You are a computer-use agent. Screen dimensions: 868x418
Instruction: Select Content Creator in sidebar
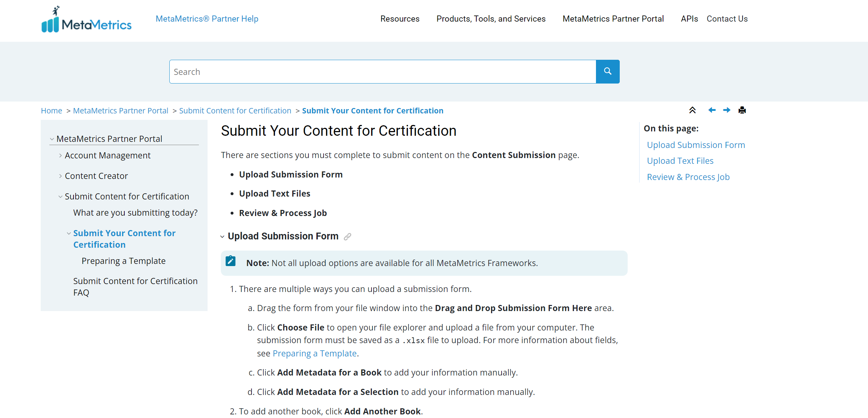pyautogui.click(x=96, y=176)
